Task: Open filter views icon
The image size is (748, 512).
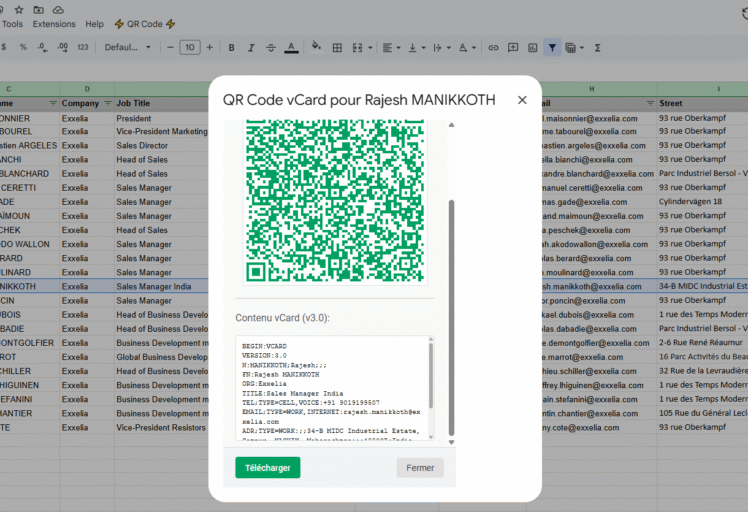Action: (570, 47)
